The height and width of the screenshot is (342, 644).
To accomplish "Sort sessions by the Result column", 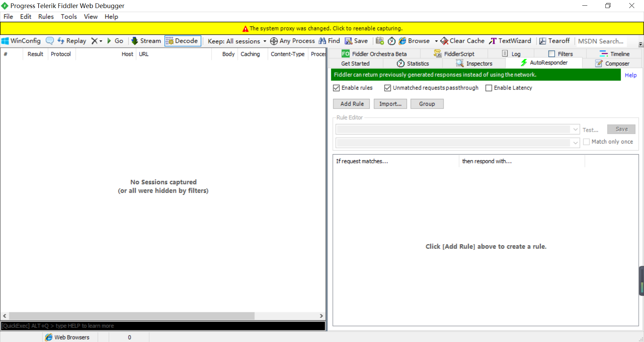I will [35, 54].
